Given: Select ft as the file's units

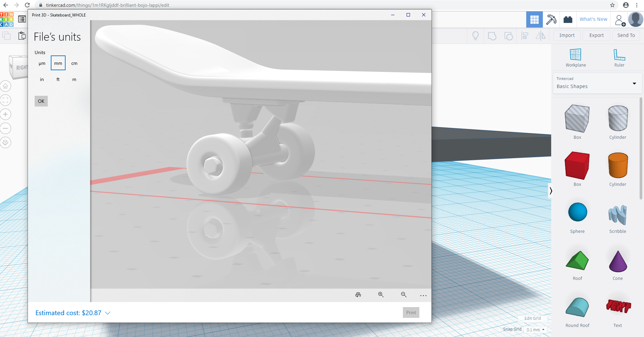Looking at the screenshot, I should (x=58, y=79).
